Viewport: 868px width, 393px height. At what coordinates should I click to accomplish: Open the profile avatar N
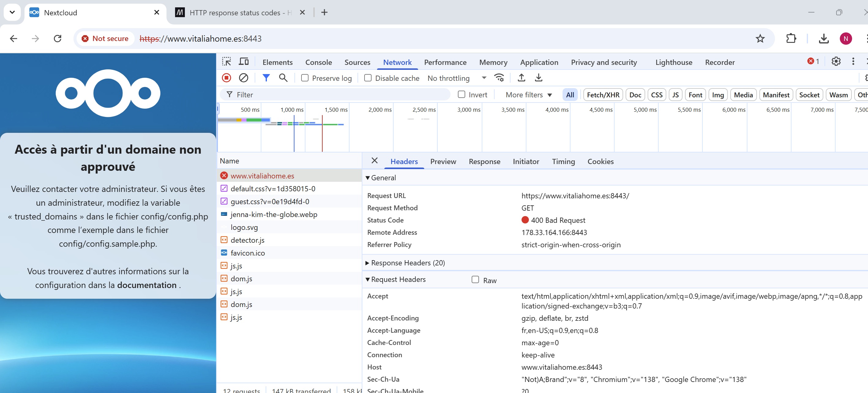coord(846,39)
